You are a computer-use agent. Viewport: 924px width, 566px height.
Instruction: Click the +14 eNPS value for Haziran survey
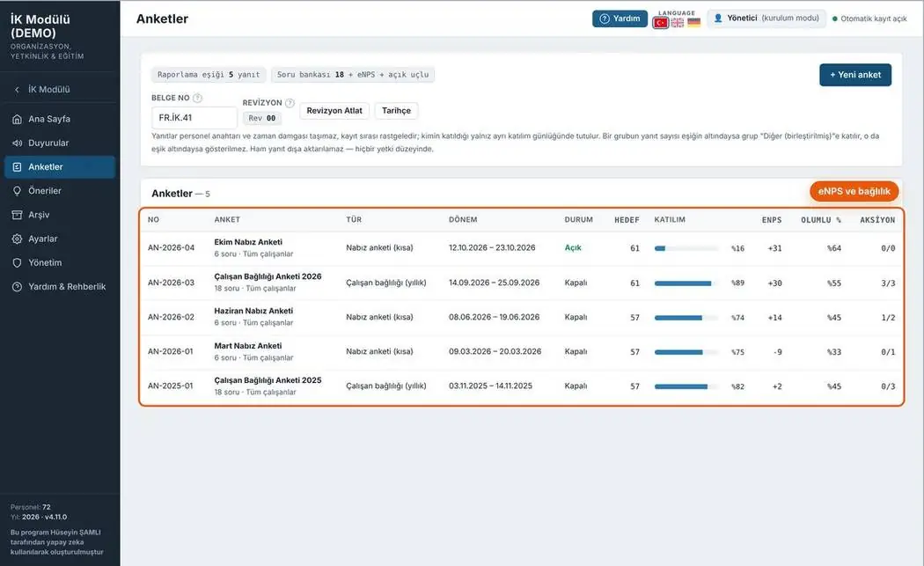(775, 318)
